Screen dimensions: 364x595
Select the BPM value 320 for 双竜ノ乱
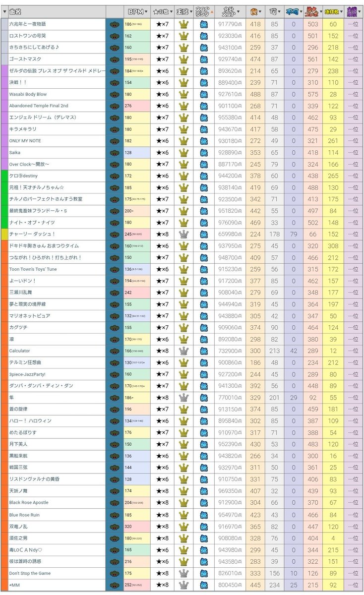[137, 526]
